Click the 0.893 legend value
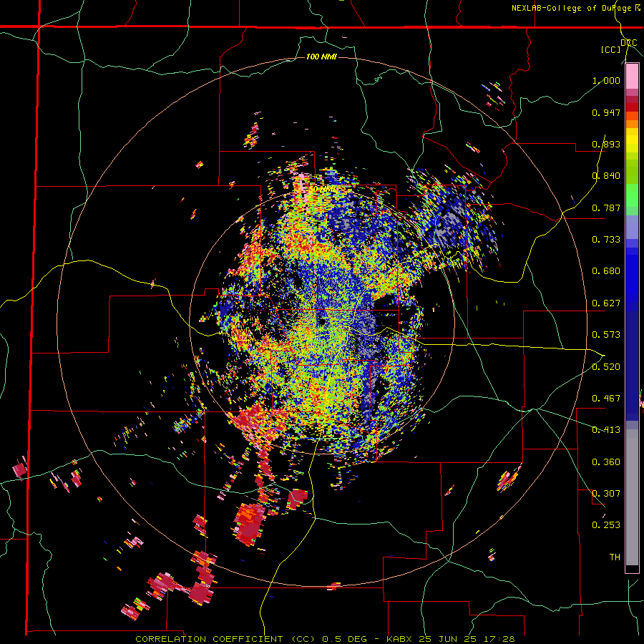Screen dimensions: 644x644 606,144
